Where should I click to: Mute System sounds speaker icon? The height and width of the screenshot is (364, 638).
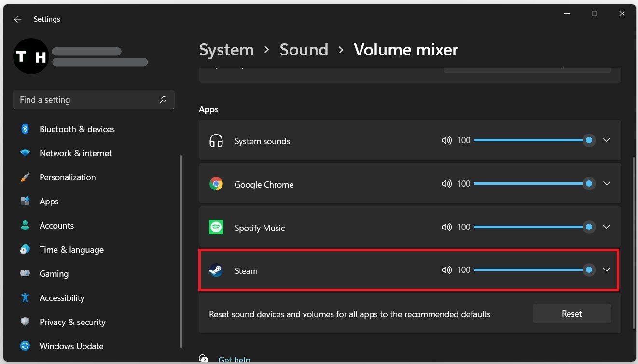point(446,140)
